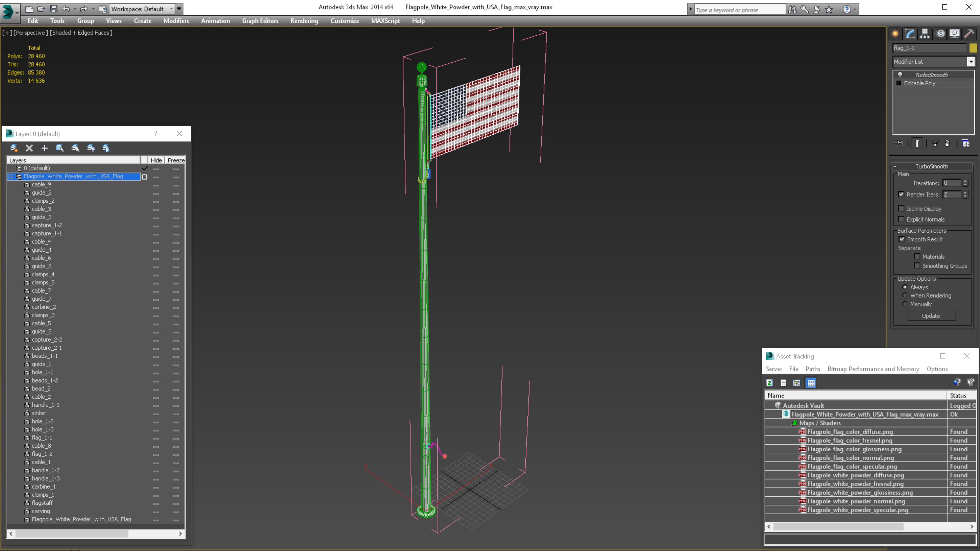Open Asset Tracking Paths menu

tap(813, 369)
